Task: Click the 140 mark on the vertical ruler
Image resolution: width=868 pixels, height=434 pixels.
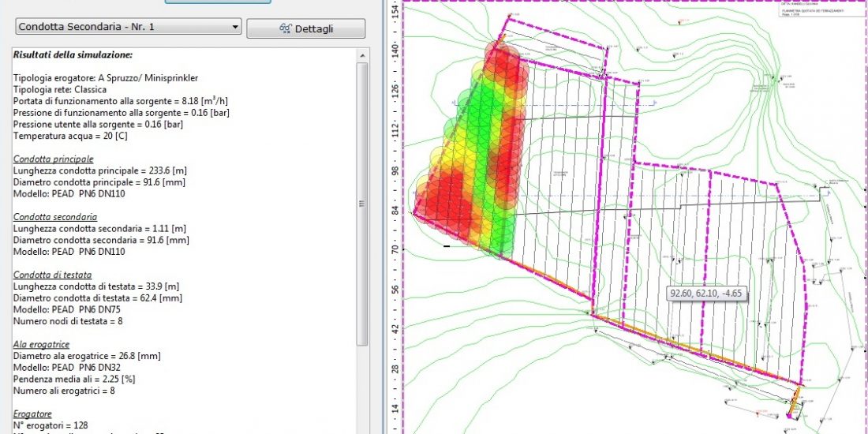Action: pyautogui.click(x=394, y=48)
